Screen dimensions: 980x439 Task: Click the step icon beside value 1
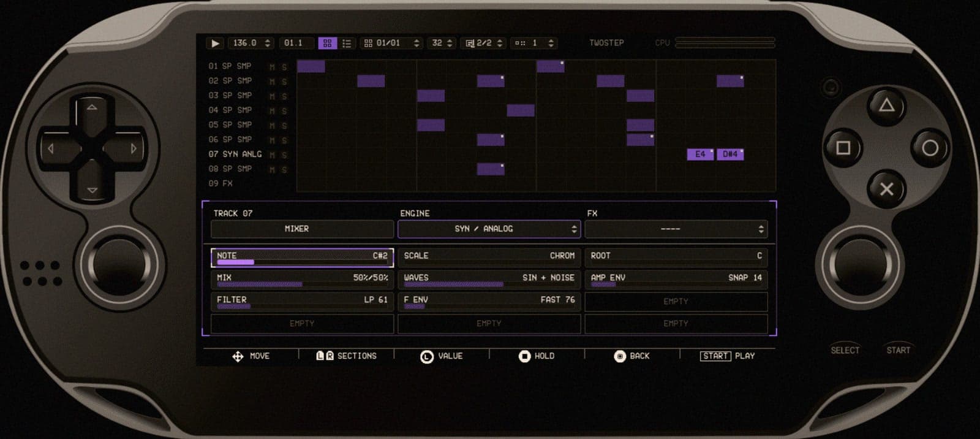point(520,43)
